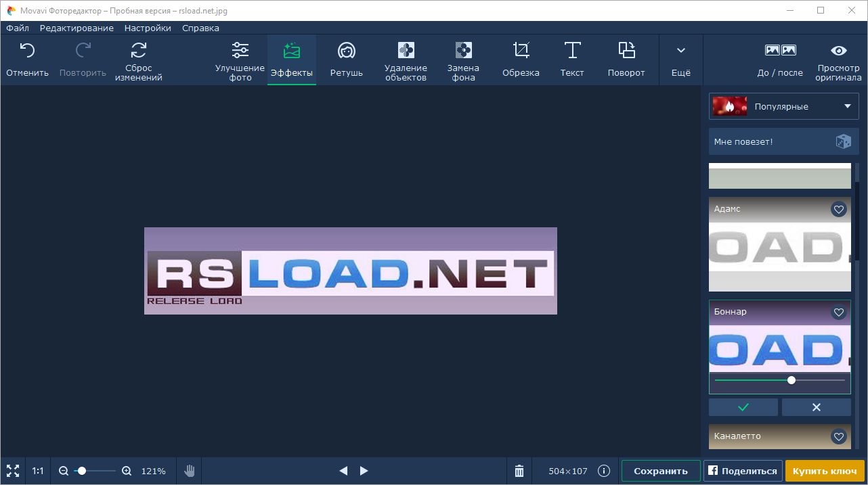Toggle Просмотр оригинала eye icon
Image resolution: width=868 pixels, height=485 pixels.
(x=839, y=51)
